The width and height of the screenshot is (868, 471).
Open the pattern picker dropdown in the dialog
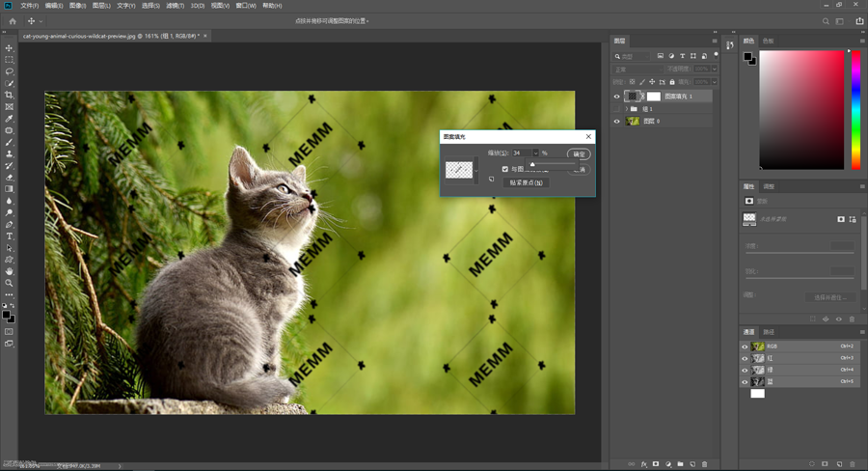point(475,169)
